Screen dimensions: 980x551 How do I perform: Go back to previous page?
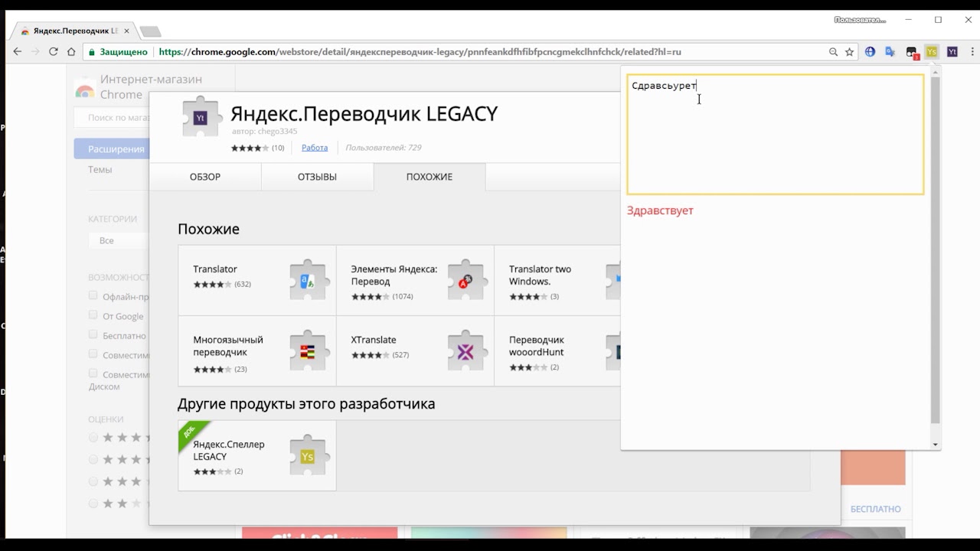(x=17, y=52)
